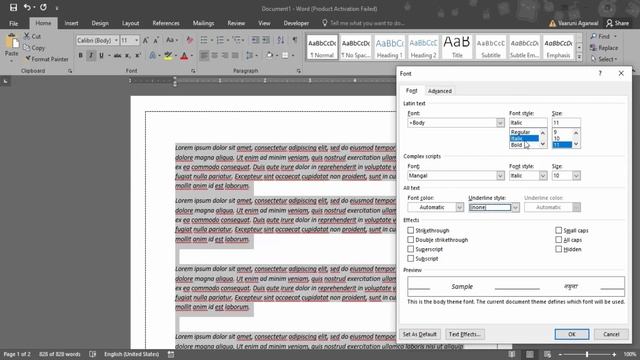Click the Set As Default button
Image resolution: width=640 pixels, height=360 pixels.
tap(420, 334)
